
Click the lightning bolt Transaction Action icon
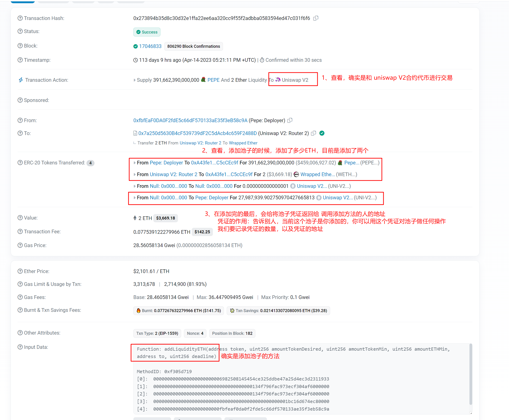click(x=21, y=80)
